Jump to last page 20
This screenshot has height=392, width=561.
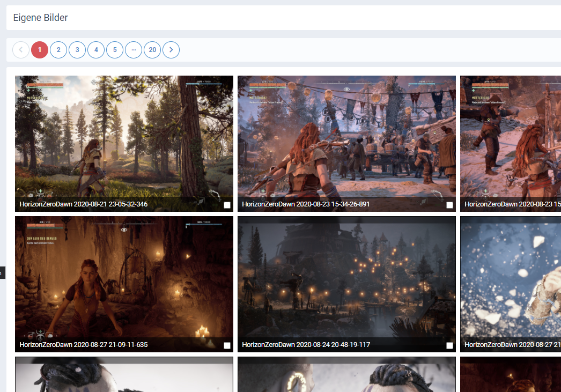pos(152,50)
